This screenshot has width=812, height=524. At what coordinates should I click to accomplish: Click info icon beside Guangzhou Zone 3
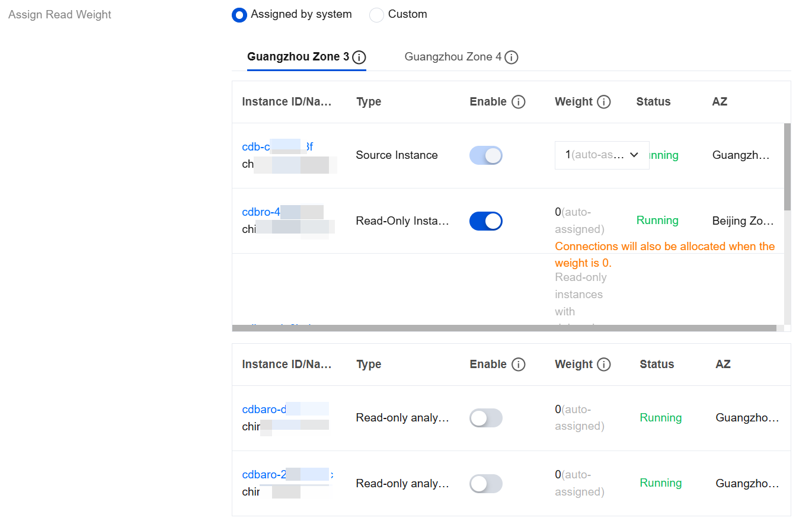click(x=359, y=57)
